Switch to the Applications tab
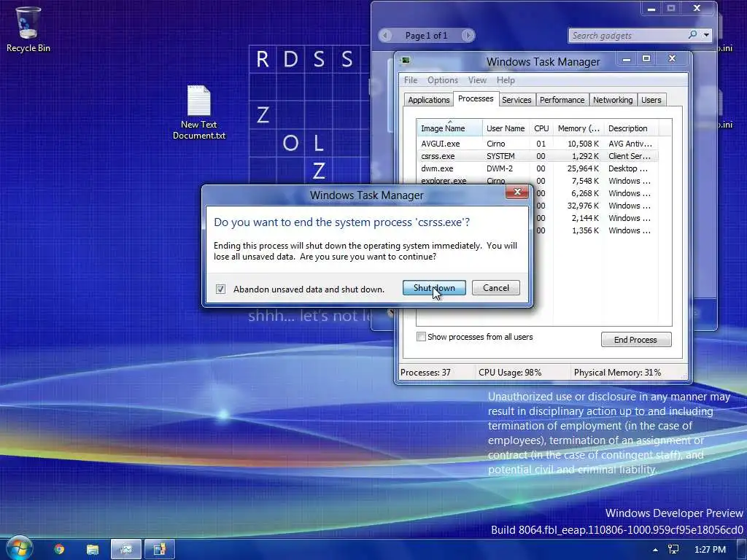The image size is (747, 560). (x=429, y=99)
